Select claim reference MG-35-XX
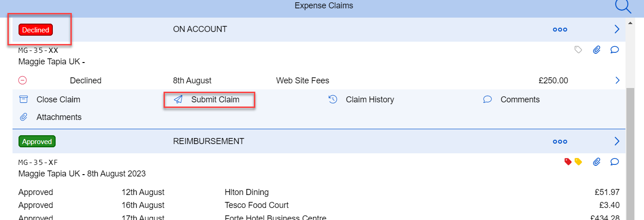Screen dimensions: 644x220 (38, 50)
